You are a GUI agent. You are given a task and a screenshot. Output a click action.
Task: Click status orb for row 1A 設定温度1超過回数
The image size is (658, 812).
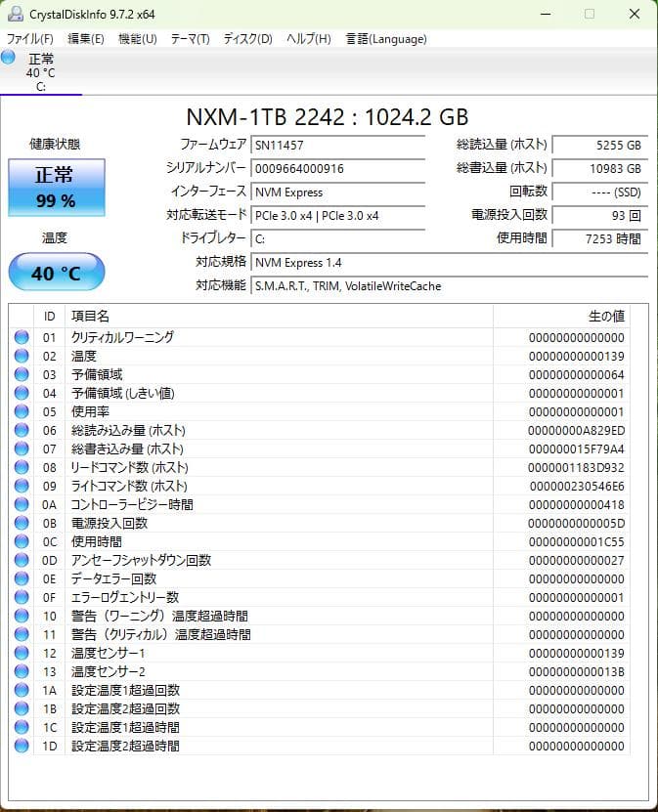tap(22, 690)
